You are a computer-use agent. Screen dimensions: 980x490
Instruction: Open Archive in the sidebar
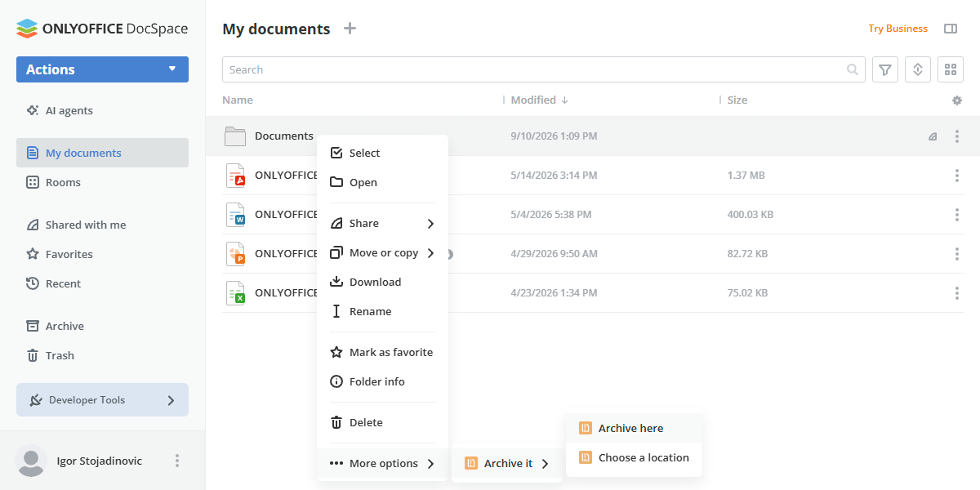pos(102,326)
